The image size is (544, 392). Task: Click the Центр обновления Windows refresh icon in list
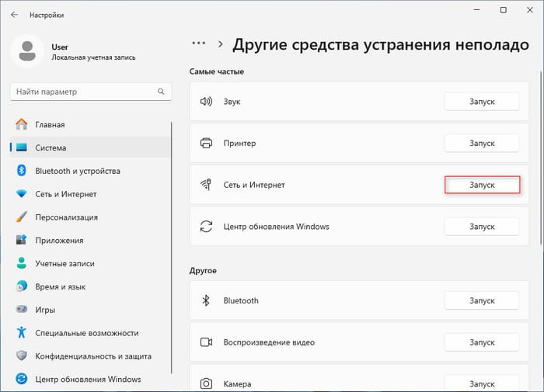(206, 227)
